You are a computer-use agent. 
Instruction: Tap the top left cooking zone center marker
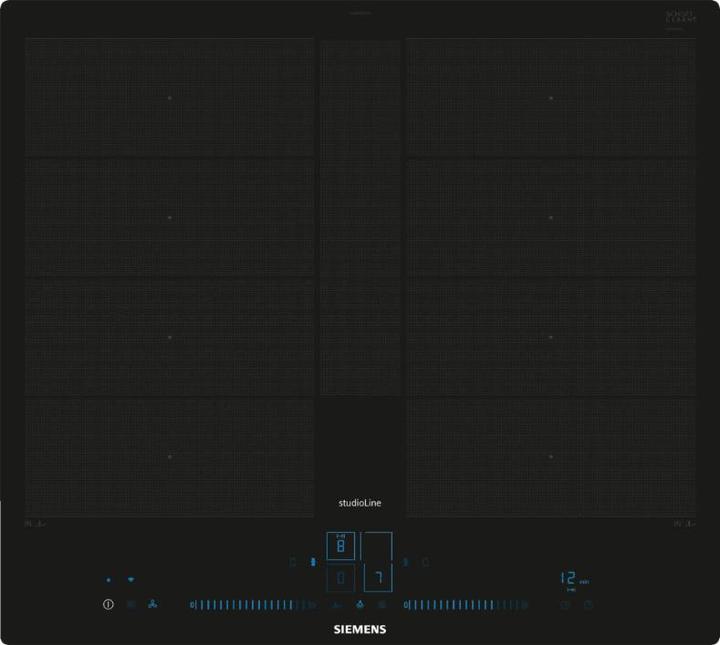tap(170, 98)
